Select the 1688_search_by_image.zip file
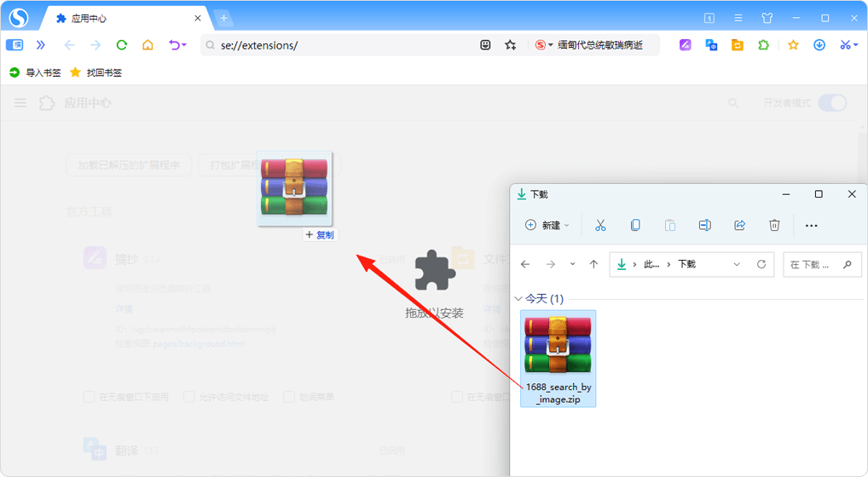 click(558, 358)
